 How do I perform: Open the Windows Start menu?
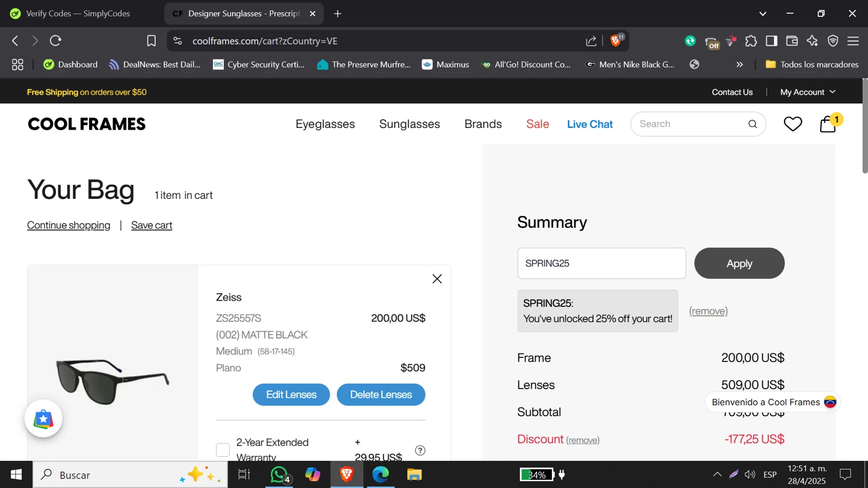pos(16,475)
